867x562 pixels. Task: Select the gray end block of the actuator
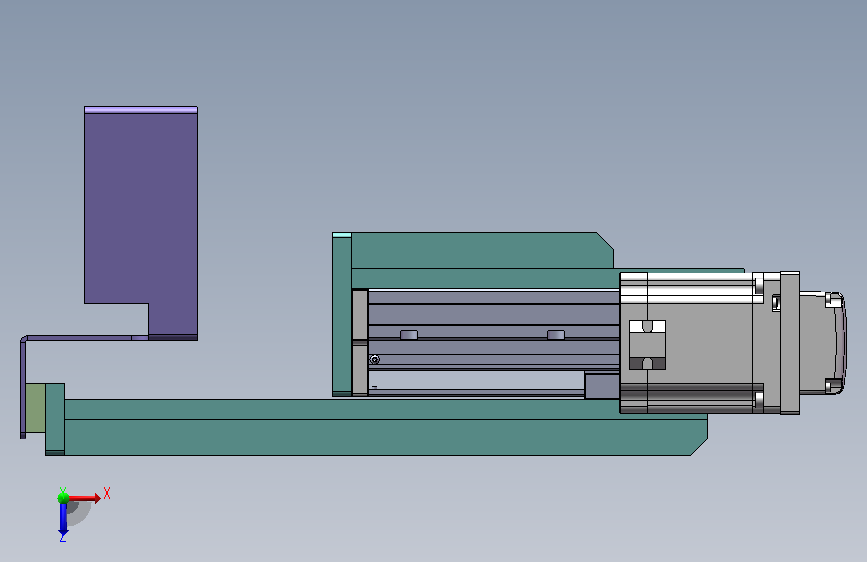[360, 342]
